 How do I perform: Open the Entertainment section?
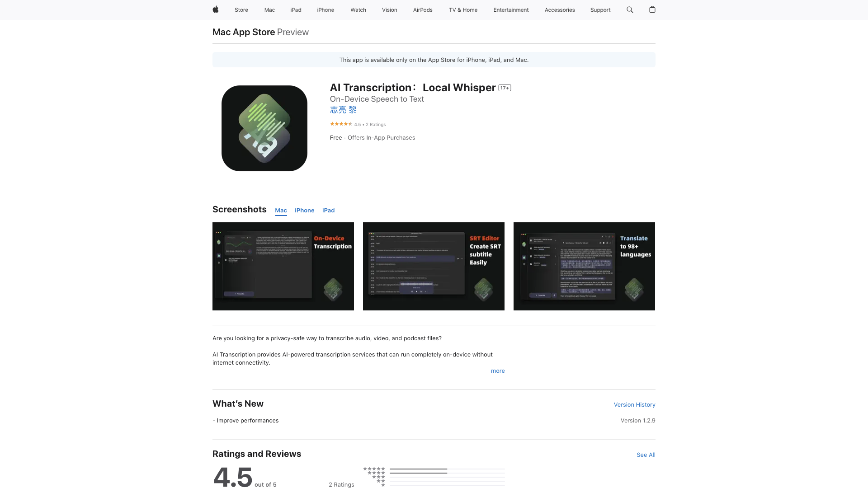click(511, 9)
